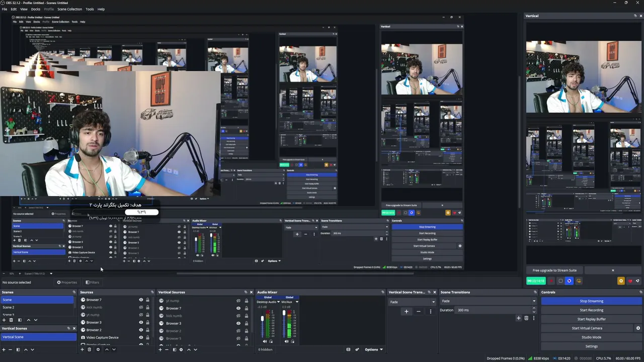Viewport: 644px width, 362px height.
Task: Add a new source in Sources panel
Action: [x=82, y=349]
